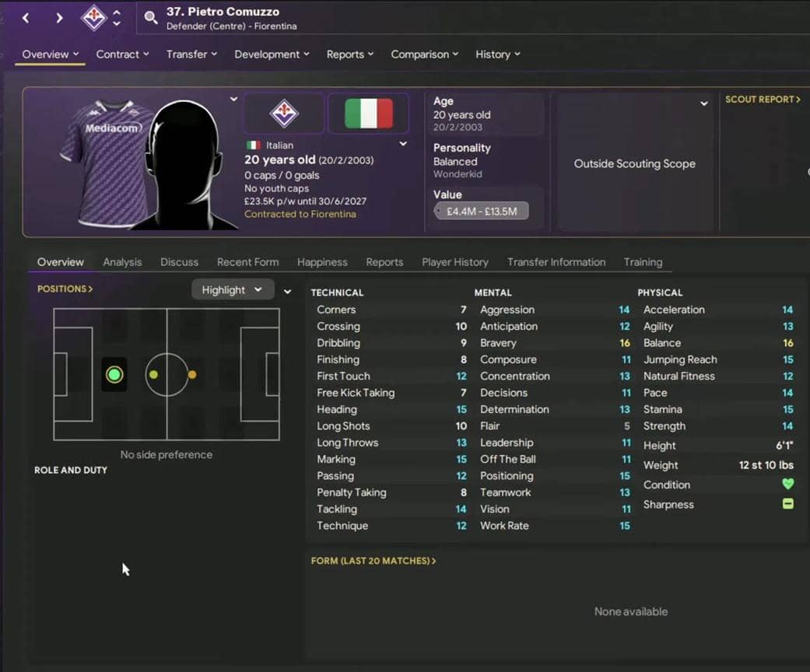
Task: Click the Fiorentina crest beside the flag
Action: 283,113
